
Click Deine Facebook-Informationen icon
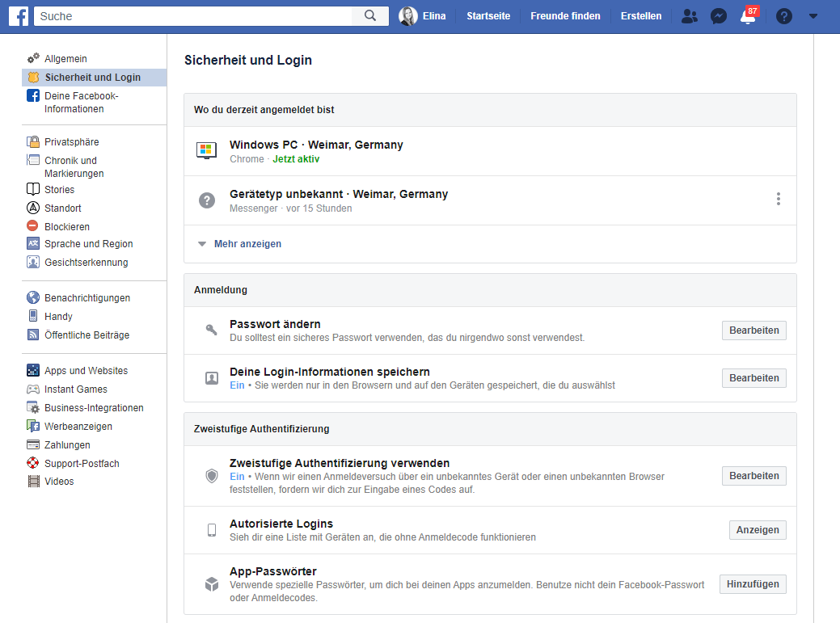(33, 96)
